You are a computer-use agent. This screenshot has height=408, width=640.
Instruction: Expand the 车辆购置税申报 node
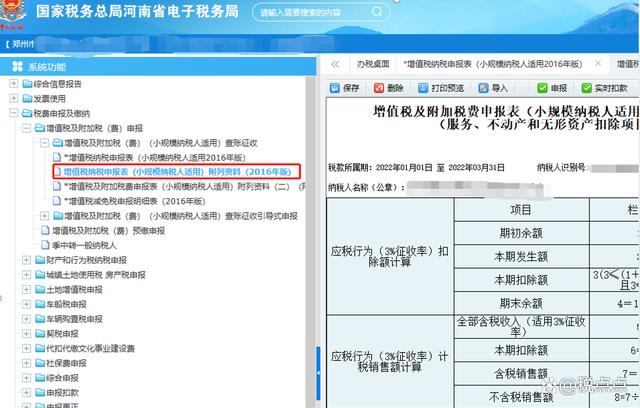tap(26, 319)
